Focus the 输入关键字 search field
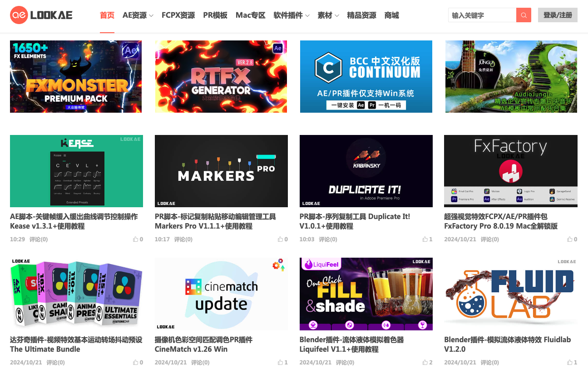The image size is (588, 374). tap(482, 15)
